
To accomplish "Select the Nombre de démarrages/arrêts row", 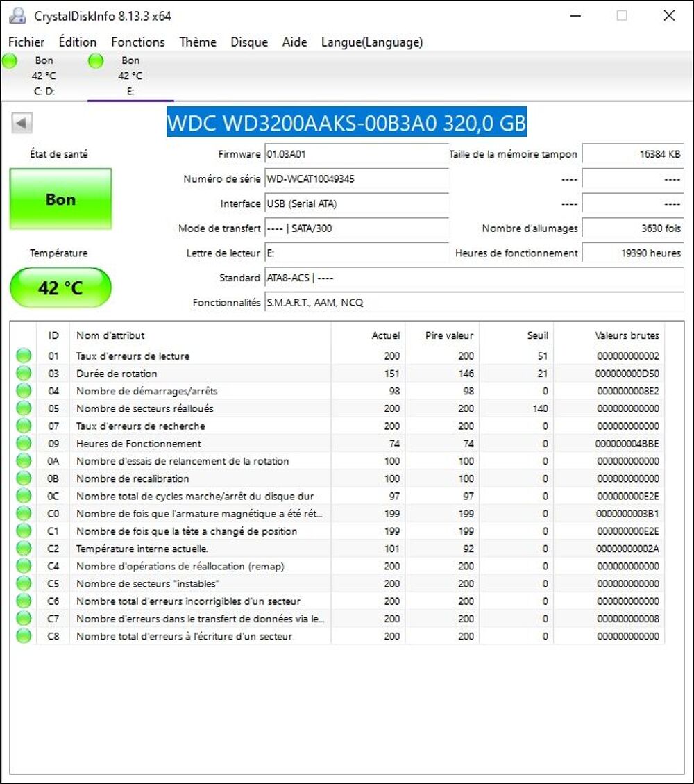I will 338,390.
